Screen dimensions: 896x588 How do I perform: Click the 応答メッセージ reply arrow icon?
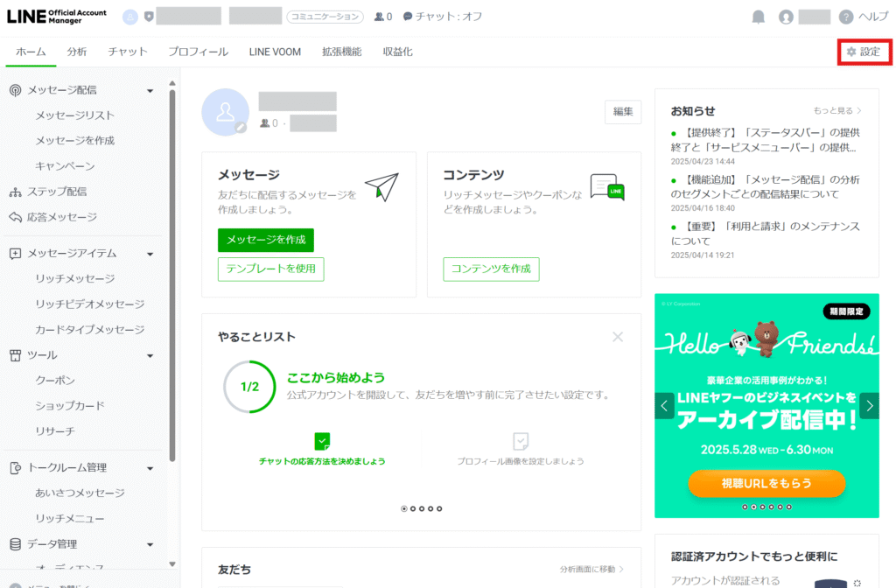[x=16, y=217]
